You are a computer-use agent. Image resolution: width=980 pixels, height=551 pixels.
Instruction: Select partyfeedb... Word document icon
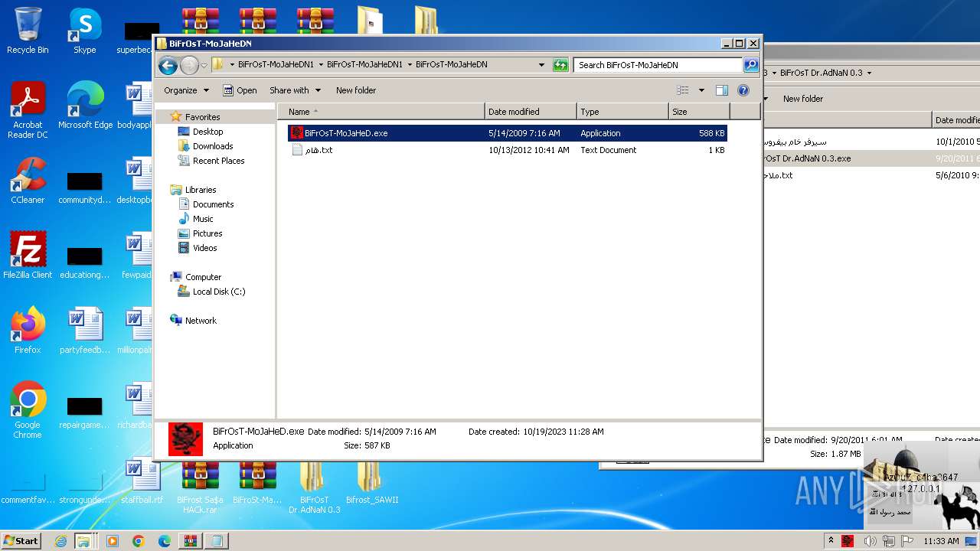85,331
